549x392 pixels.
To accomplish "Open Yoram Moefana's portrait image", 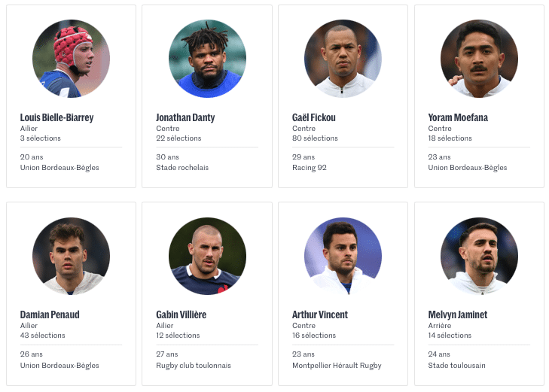I will click(x=479, y=59).
